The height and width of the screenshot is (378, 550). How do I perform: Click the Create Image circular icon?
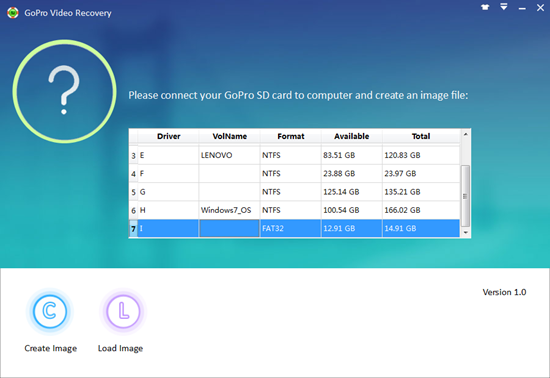[x=49, y=311]
